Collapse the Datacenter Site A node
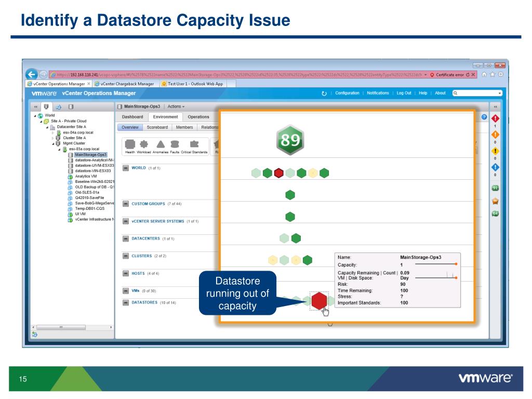 pos(47,127)
